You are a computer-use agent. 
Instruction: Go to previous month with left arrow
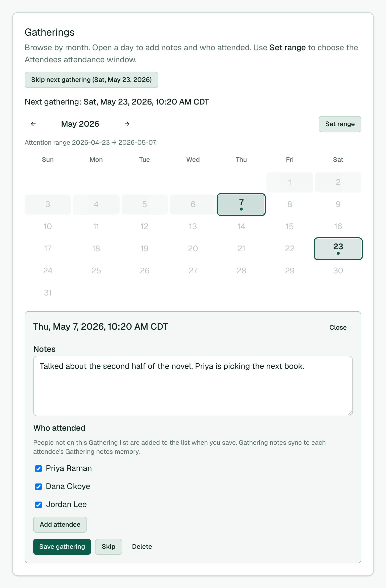[x=33, y=124]
